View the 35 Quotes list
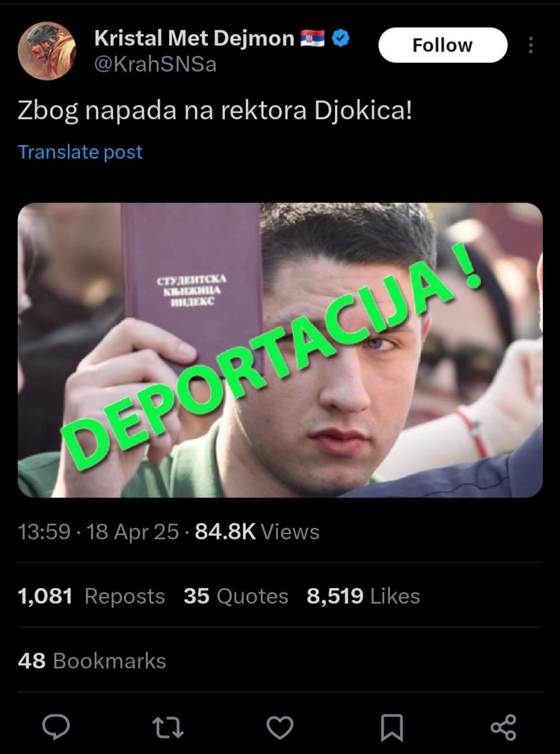Viewport: 560px width, 754px height. tap(236, 596)
